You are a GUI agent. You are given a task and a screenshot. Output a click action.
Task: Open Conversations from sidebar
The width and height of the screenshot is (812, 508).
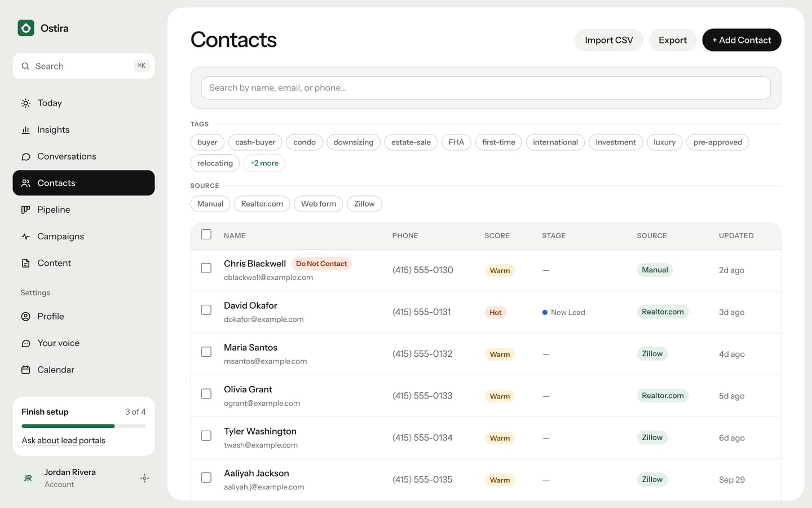[83, 156]
